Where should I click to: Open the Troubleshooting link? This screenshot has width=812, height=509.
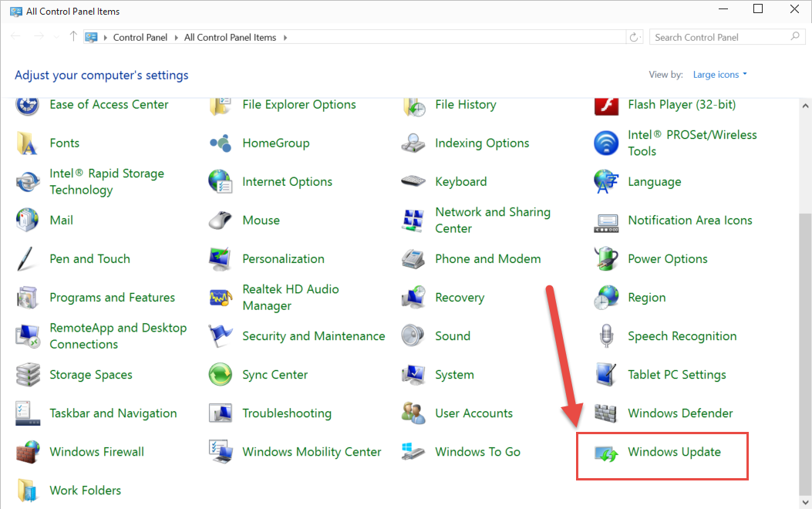coord(287,413)
